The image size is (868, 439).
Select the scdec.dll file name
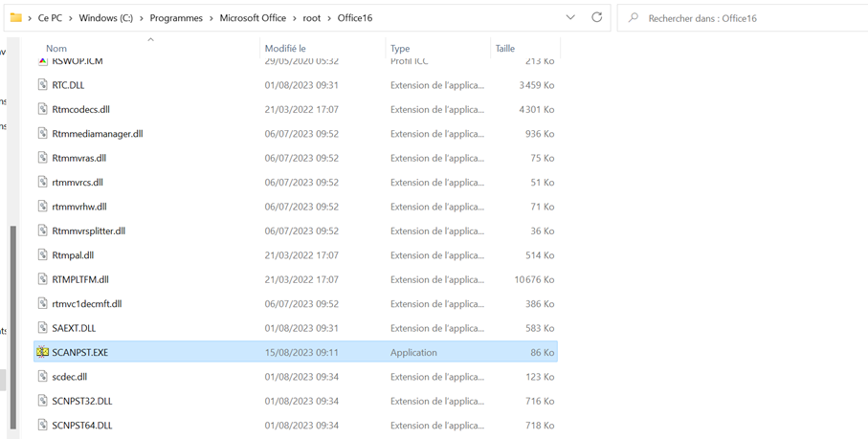[70, 377]
